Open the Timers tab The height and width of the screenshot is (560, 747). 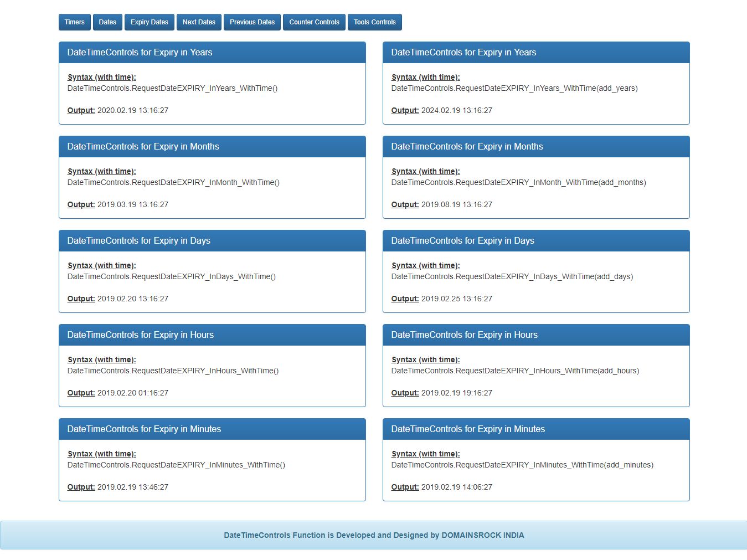coord(75,22)
